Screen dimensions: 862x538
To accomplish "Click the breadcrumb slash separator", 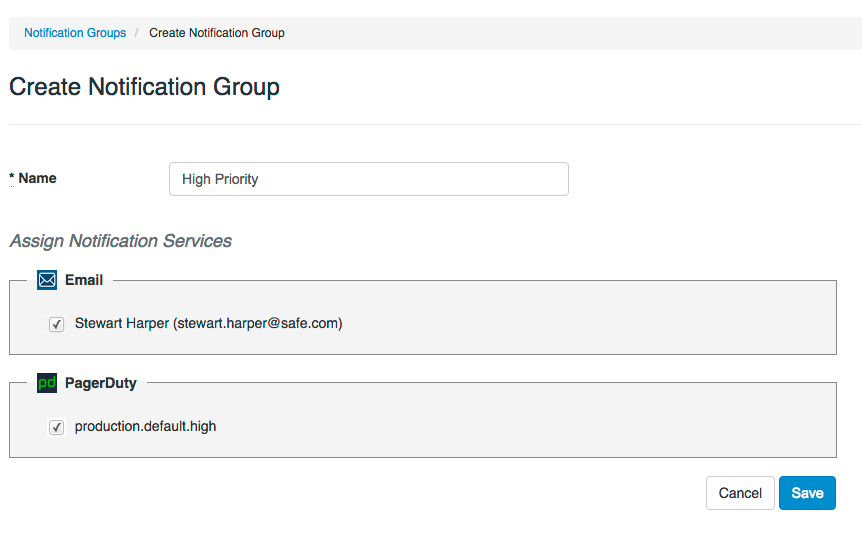I will pos(136,33).
